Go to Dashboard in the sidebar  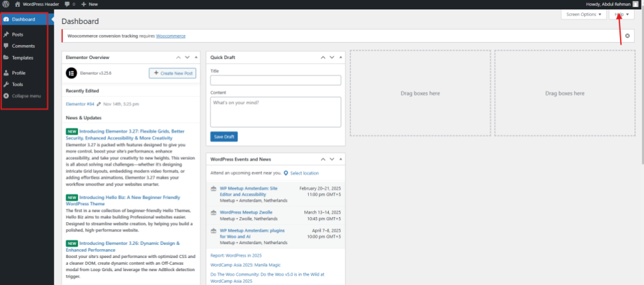click(x=25, y=20)
